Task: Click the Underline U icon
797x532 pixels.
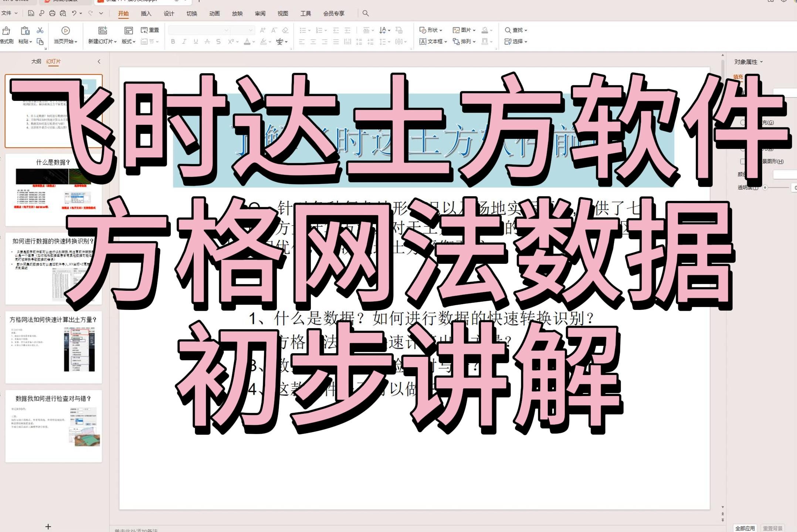Action: [196, 41]
